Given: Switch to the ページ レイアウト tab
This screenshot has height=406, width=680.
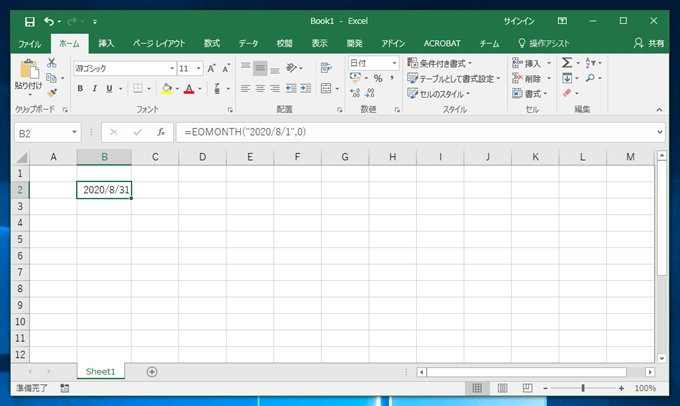Looking at the screenshot, I should click(159, 44).
